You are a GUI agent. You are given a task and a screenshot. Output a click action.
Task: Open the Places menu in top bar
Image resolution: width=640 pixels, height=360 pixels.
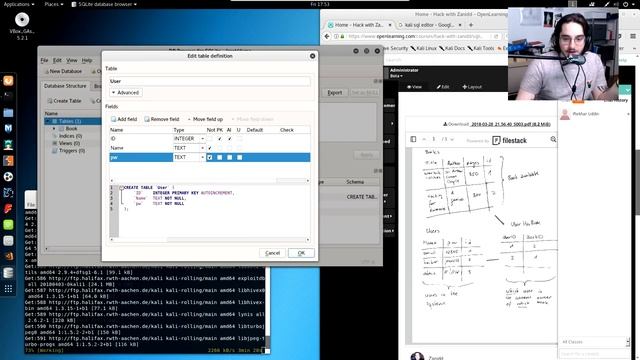(53, 4)
